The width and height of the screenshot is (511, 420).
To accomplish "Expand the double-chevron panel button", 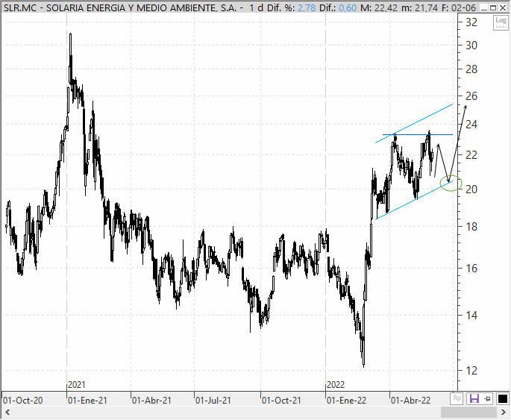I will click(457, 398).
